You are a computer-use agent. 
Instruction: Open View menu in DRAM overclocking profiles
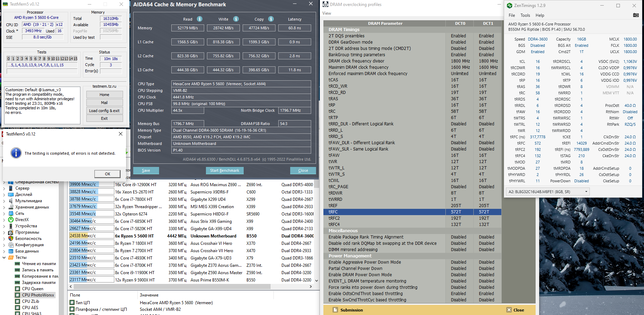click(327, 13)
